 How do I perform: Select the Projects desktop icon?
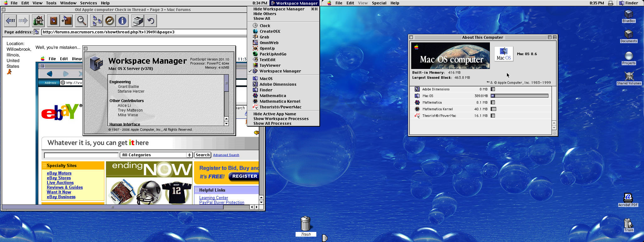click(629, 58)
